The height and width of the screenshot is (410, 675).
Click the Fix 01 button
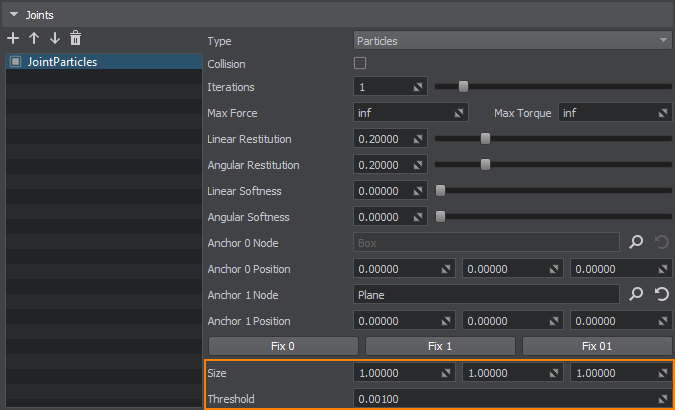point(597,346)
